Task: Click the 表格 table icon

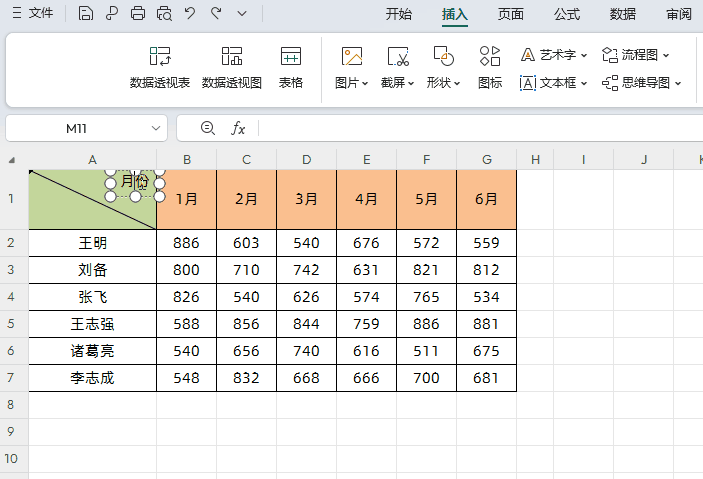Action: 291,66
